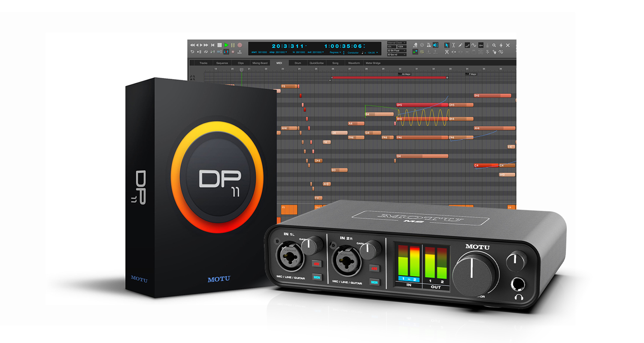Toggle the blue audible speaker icon
This screenshot has height=343, width=644.
[x=435, y=45]
